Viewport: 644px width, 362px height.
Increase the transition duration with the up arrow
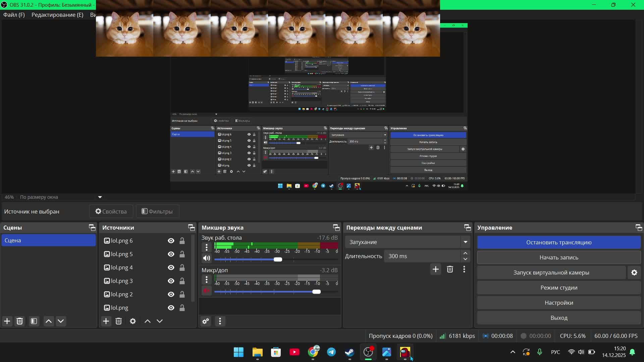pos(465,253)
